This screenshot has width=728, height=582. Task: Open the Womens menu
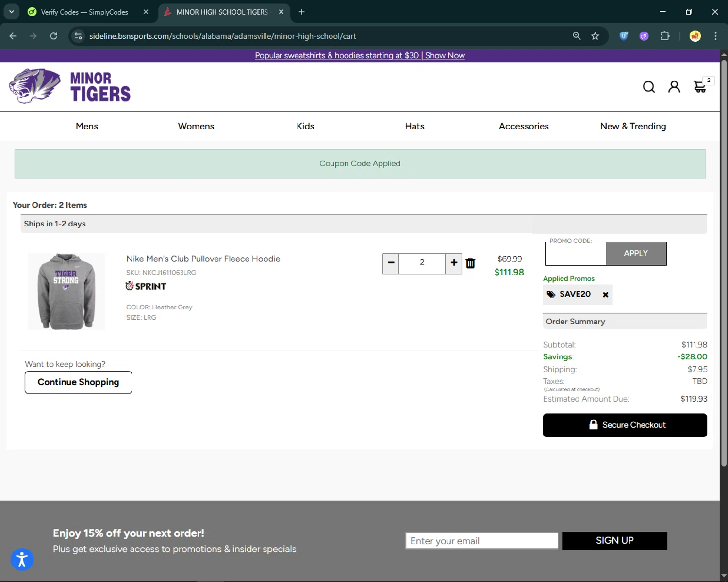pyautogui.click(x=196, y=126)
